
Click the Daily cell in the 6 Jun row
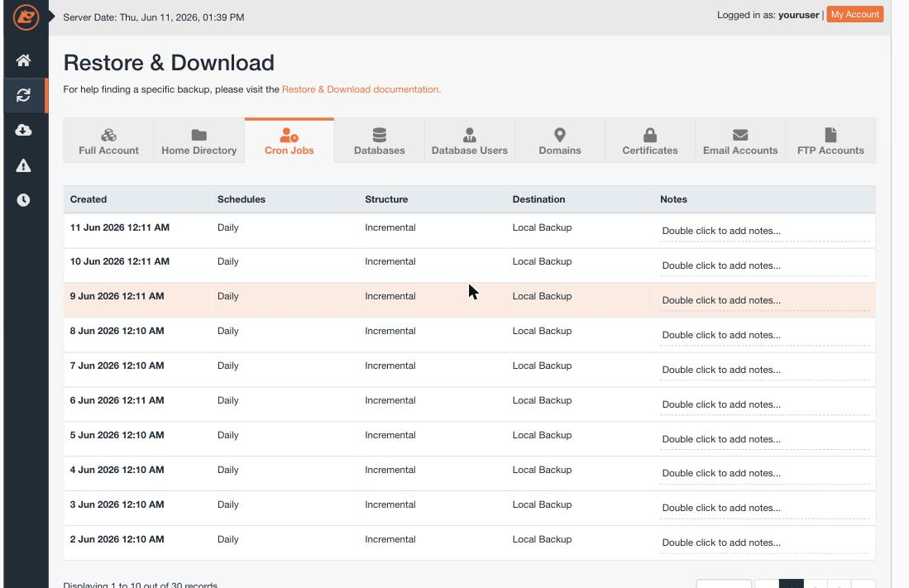click(227, 401)
